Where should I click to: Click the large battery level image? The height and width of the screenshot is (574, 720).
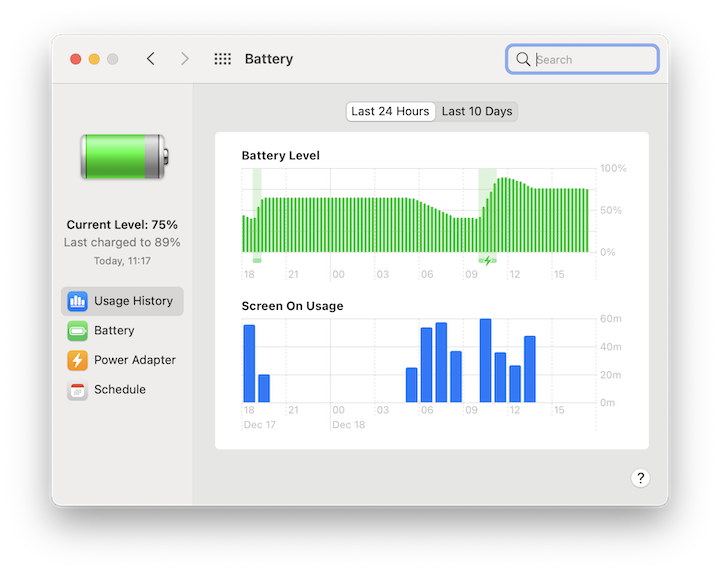pyautogui.click(x=124, y=157)
